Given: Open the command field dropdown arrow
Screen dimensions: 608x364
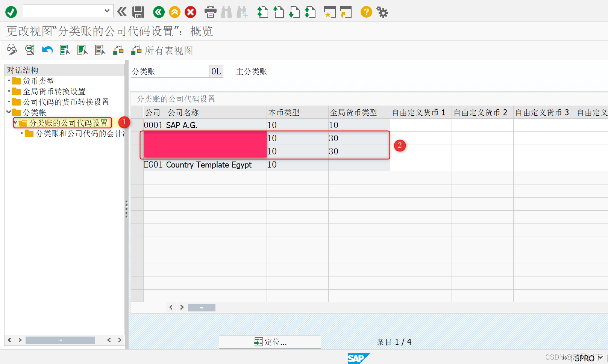Looking at the screenshot, I should [x=107, y=11].
